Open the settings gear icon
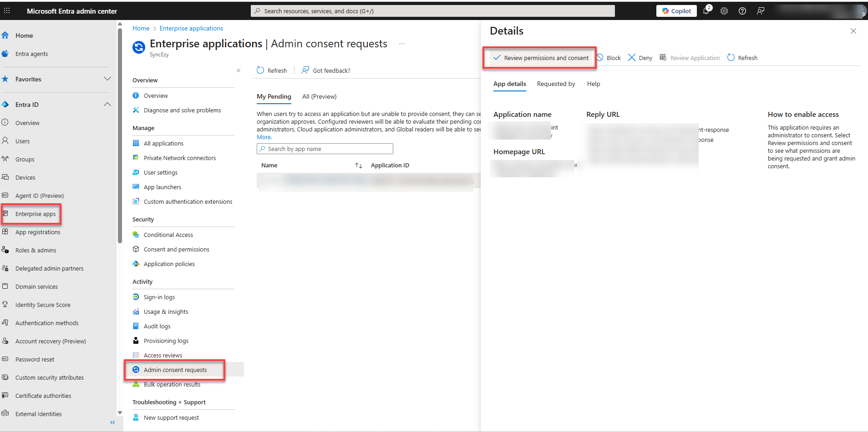 (724, 11)
